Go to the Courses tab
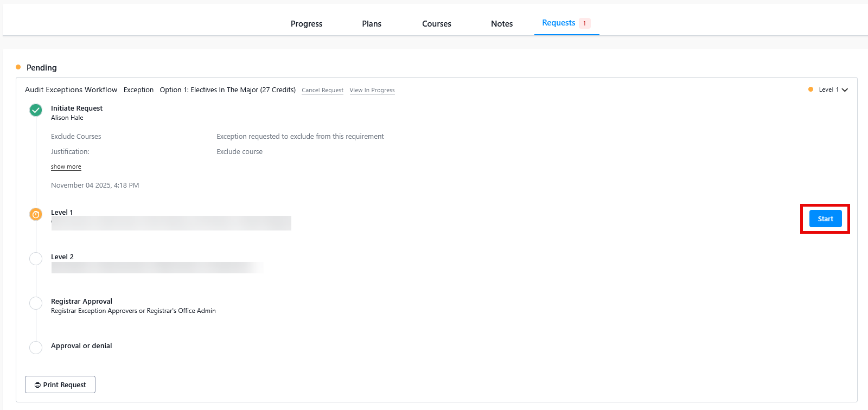868x410 pixels. pyautogui.click(x=437, y=24)
